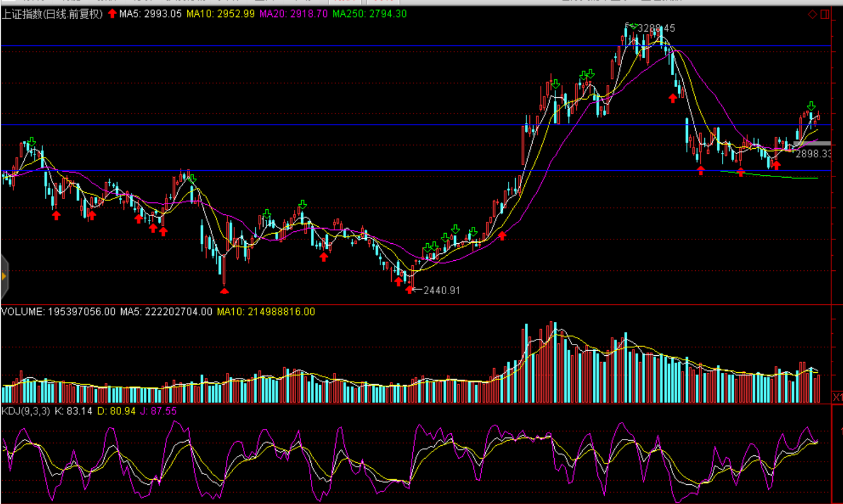Screen dimensions: 843x504
Task: Click the VOLUME indicator label
Action: [23, 312]
